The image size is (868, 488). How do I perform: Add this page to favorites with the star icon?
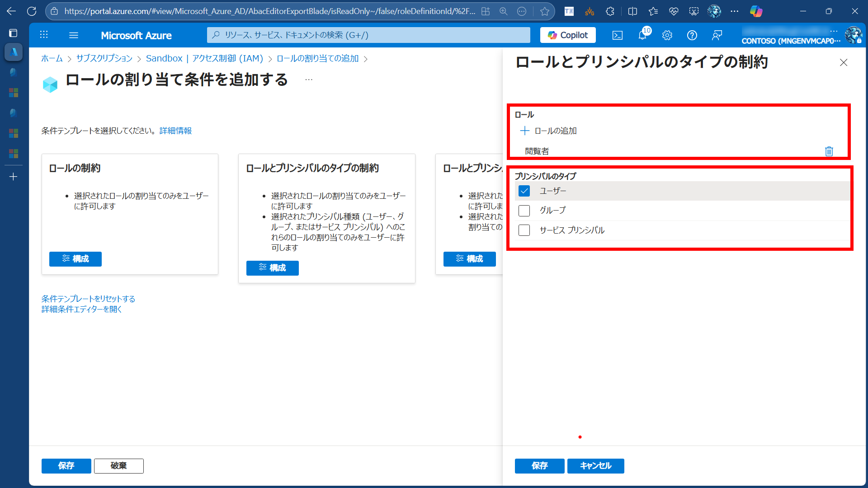point(545,11)
